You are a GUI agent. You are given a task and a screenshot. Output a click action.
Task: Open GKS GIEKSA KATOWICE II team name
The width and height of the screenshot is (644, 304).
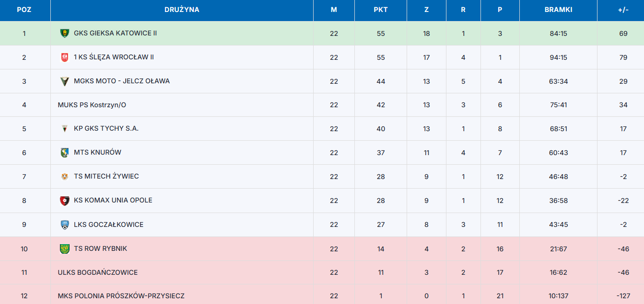coord(115,33)
